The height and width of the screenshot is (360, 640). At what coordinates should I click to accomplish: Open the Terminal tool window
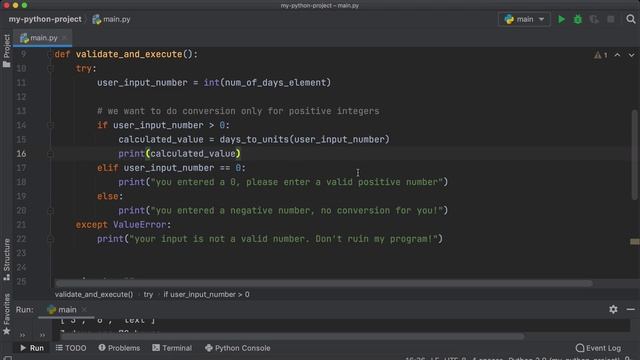point(172,348)
